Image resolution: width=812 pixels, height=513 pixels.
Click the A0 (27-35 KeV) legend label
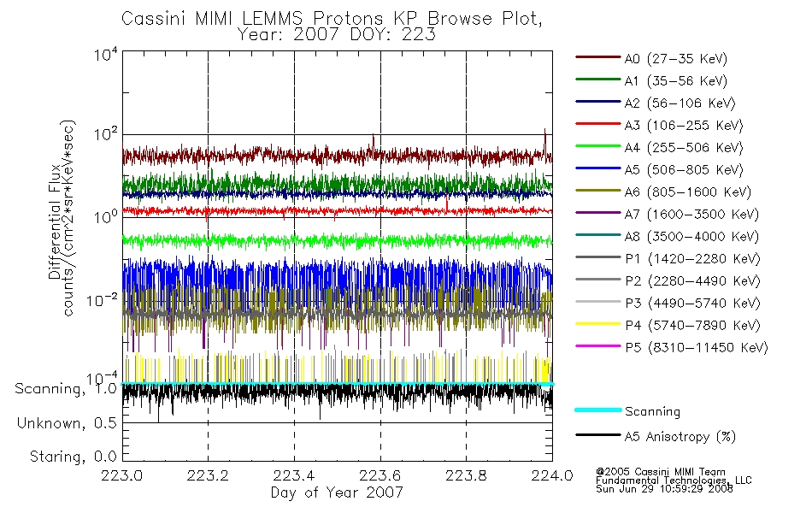pos(675,59)
